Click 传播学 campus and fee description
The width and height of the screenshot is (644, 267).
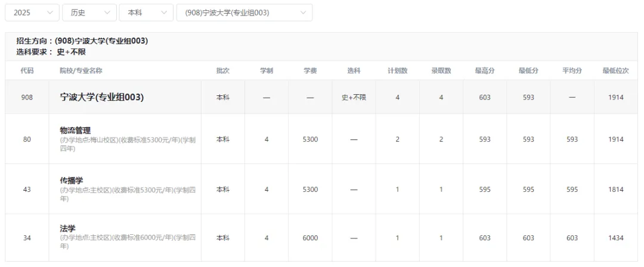tap(128, 194)
